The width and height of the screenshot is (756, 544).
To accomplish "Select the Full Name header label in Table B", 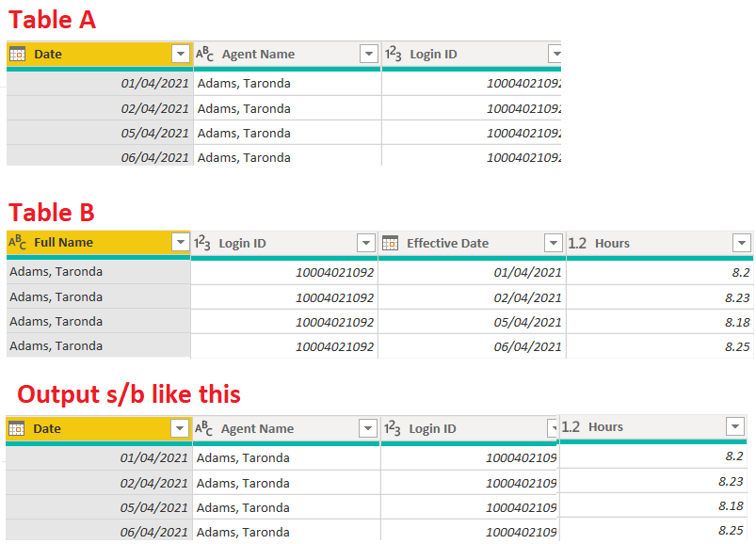I will 64,243.
